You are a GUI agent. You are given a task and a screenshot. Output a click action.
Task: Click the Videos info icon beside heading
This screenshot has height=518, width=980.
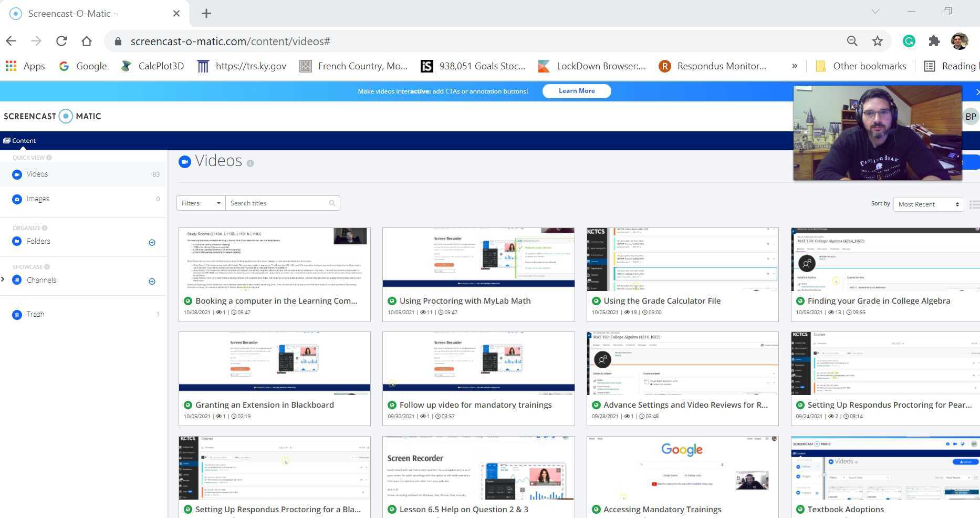coord(250,163)
